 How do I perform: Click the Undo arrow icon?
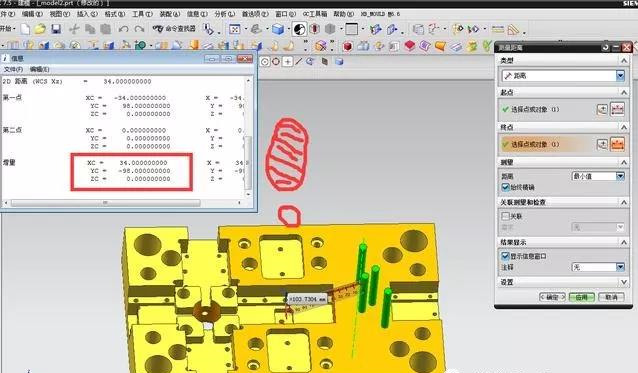point(123,29)
